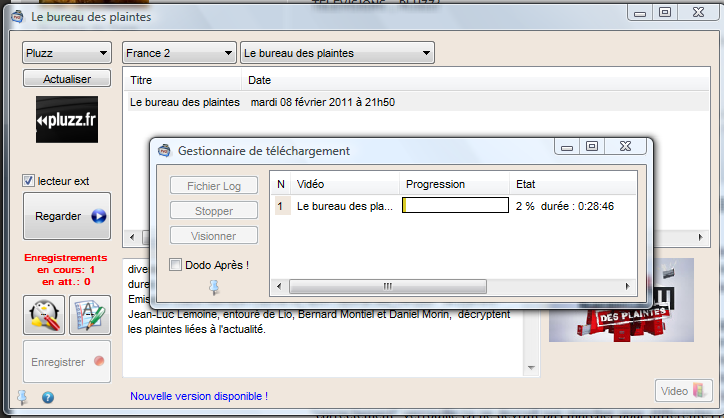The image size is (724, 418).
Task: Click the film icon on Video button
Action: pyautogui.click(x=699, y=391)
